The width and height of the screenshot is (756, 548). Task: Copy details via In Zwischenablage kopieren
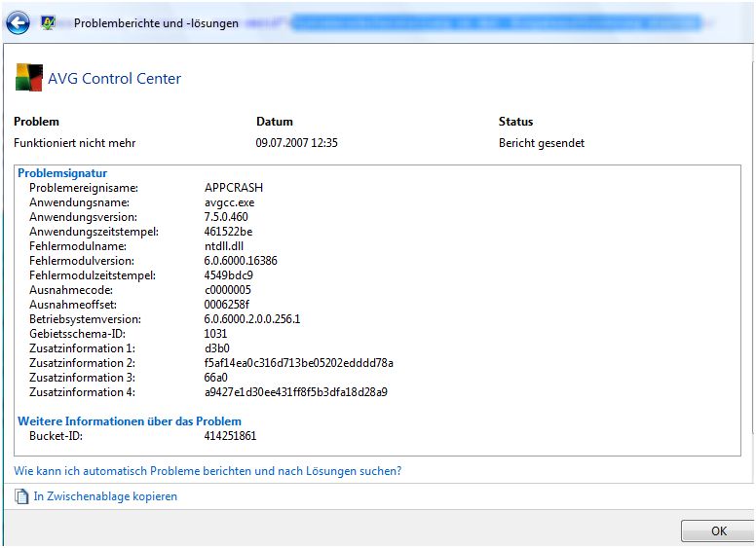click(105, 496)
